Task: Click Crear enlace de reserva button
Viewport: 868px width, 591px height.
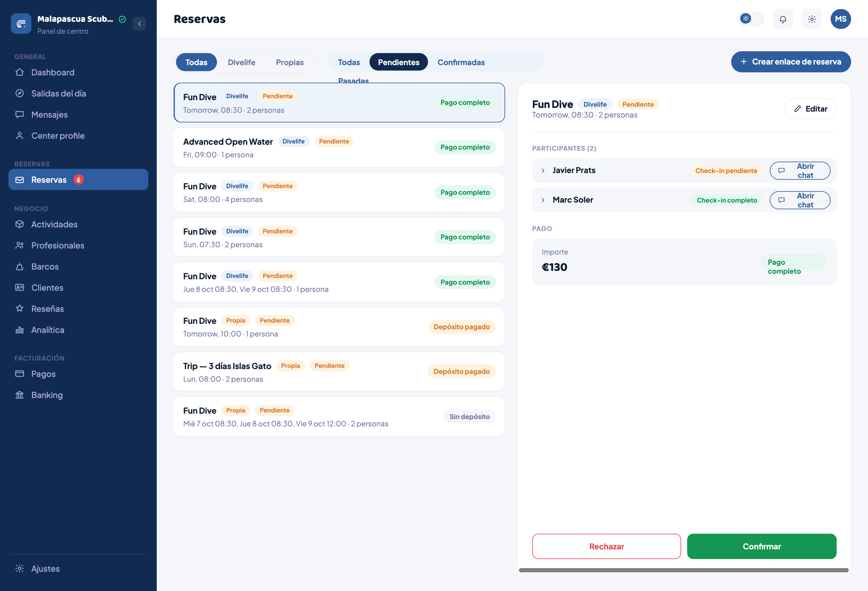Action: pyautogui.click(x=791, y=62)
